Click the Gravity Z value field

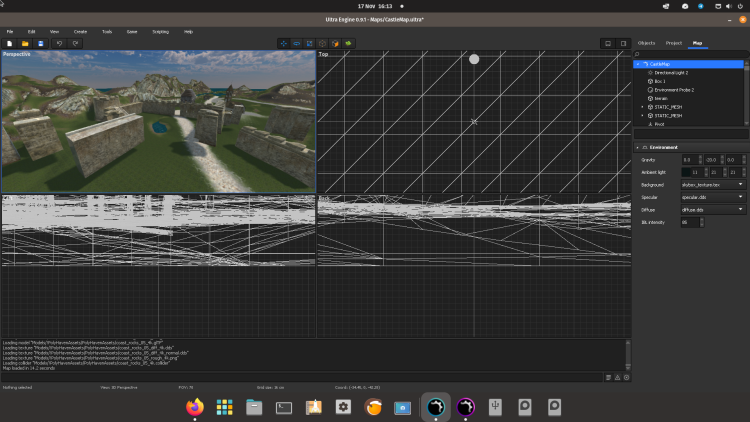point(733,160)
